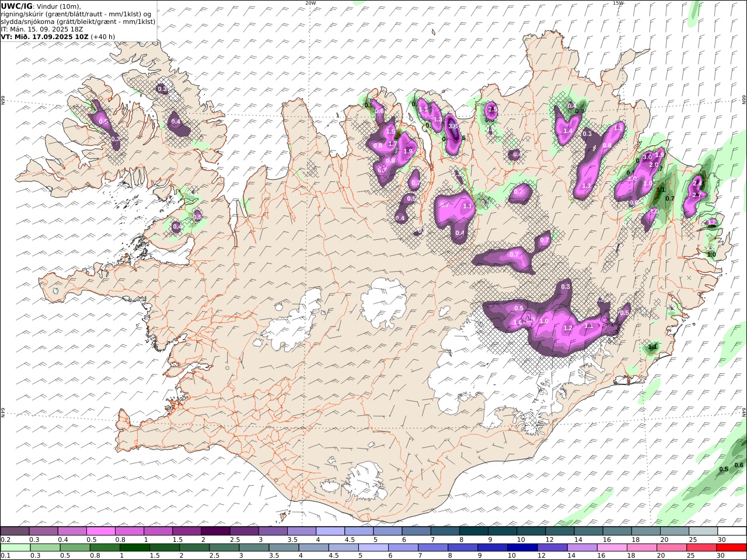747x560 pixels.
Task: Click the 'rigning/skúrir' legend description line
Action: (76, 13)
